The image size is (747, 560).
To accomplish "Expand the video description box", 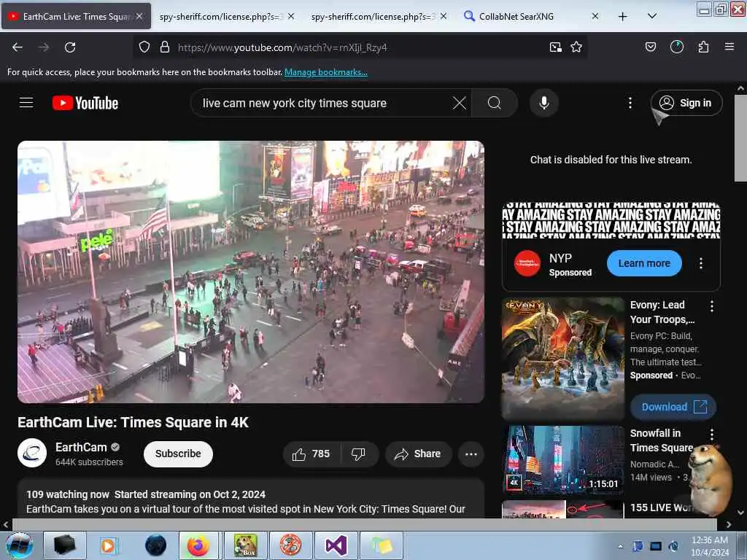I will tap(251, 499).
